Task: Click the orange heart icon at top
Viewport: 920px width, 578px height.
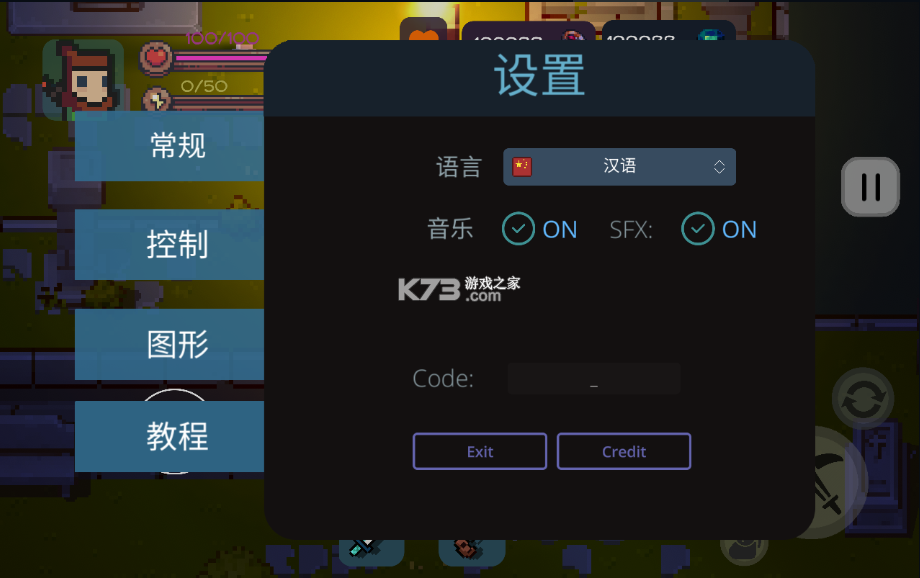Action: point(424,31)
